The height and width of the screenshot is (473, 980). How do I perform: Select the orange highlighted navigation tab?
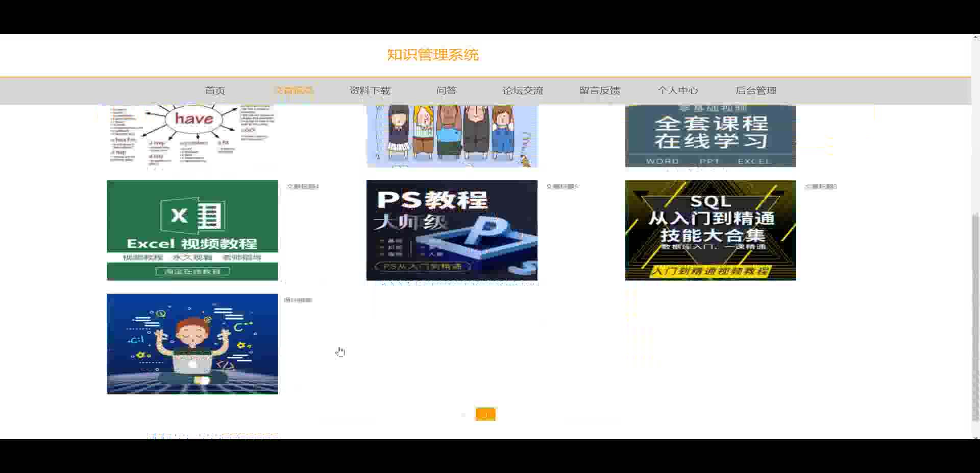293,90
